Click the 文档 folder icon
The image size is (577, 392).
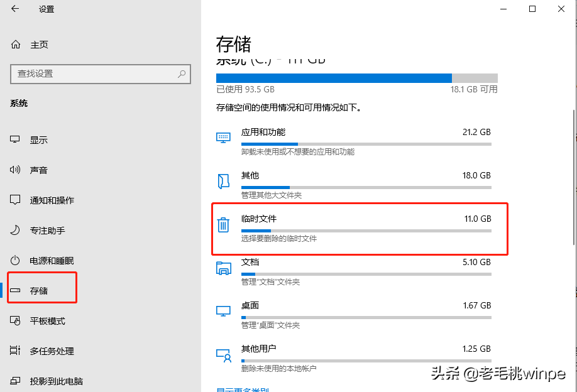pos(223,268)
